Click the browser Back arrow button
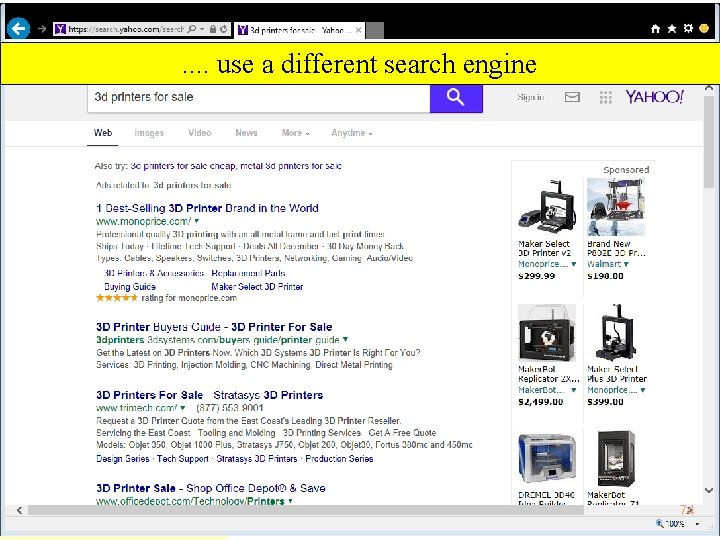This screenshot has width=720, height=540. (18, 28)
